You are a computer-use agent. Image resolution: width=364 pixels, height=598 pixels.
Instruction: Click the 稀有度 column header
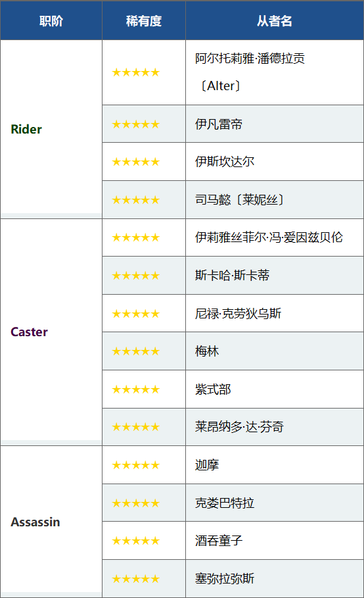click(144, 20)
